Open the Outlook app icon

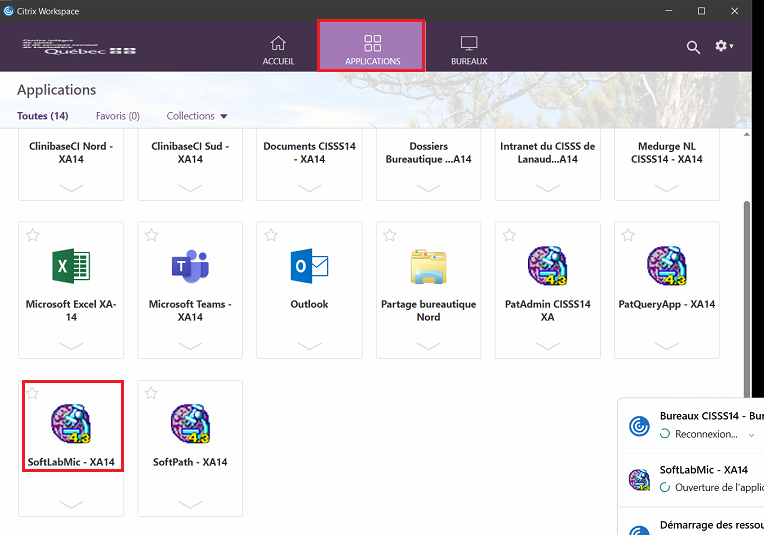point(309,266)
